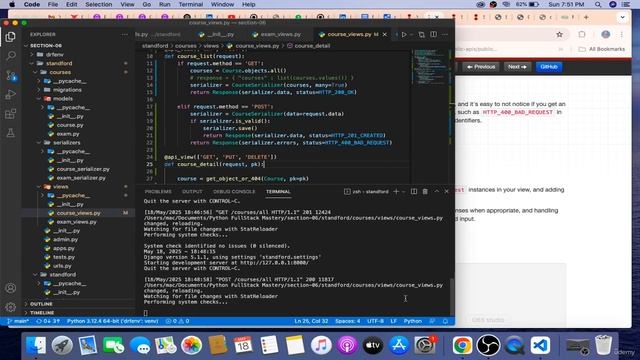Open editor More Actions ellipsis

pyautogui.click(x=445, y=35)
